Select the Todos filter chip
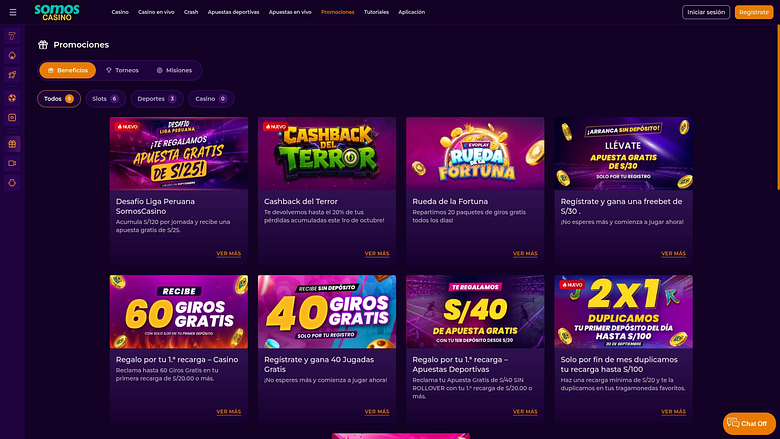 coord(59,98)
